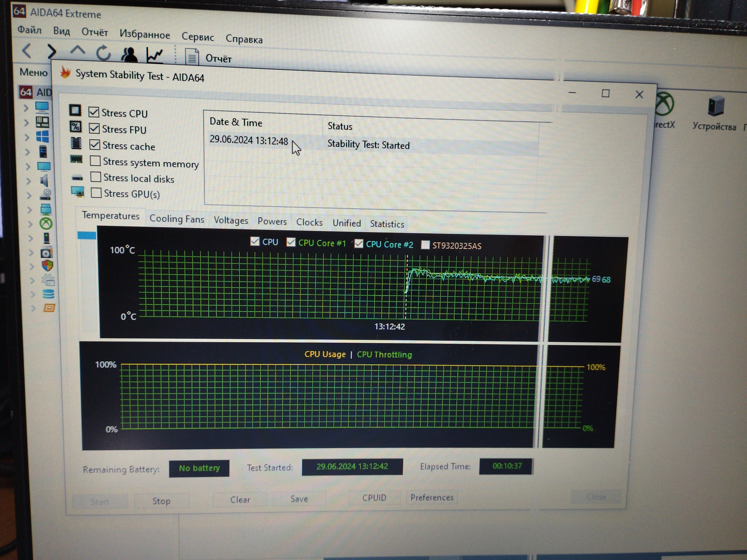This screenshot has width=747, height=560.
Task: Click the Save button
Action: click(x=299, y=499)
